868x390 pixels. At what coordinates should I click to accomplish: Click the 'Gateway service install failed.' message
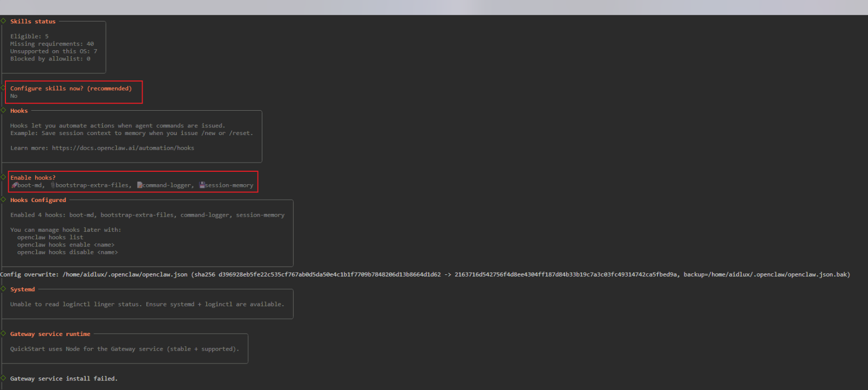coord(64,379)
